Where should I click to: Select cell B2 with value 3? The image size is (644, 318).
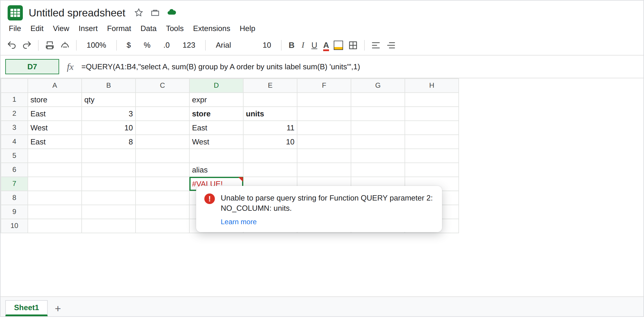(x=109, y=114)
